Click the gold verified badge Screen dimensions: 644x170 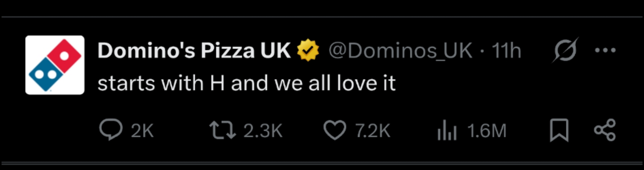[308, 50]
